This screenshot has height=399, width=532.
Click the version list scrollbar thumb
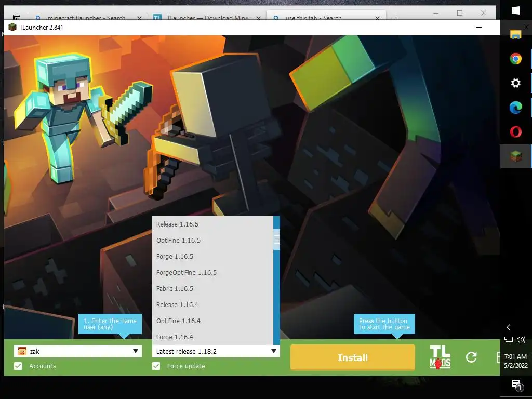(x=276, y=239)
